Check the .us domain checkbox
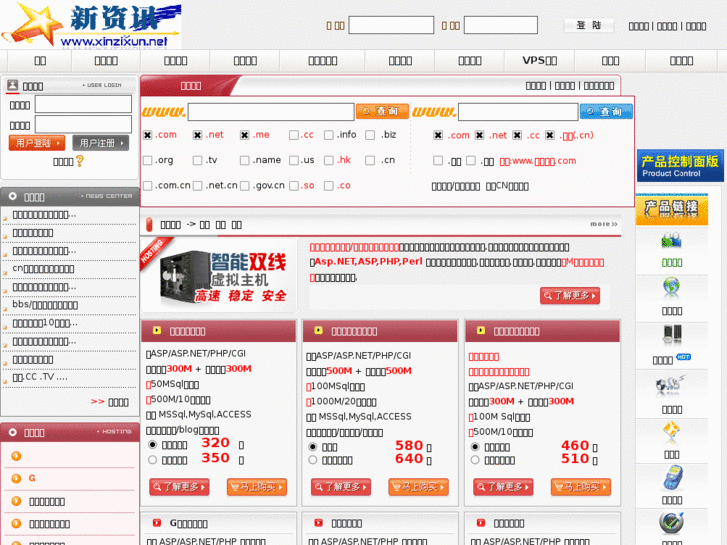 click(x=293, y=160)
